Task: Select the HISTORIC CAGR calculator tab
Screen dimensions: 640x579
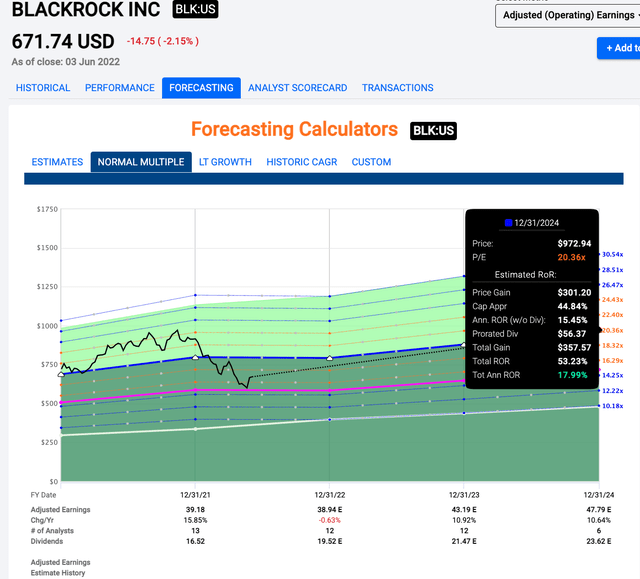Action: (x=302, y=162)
